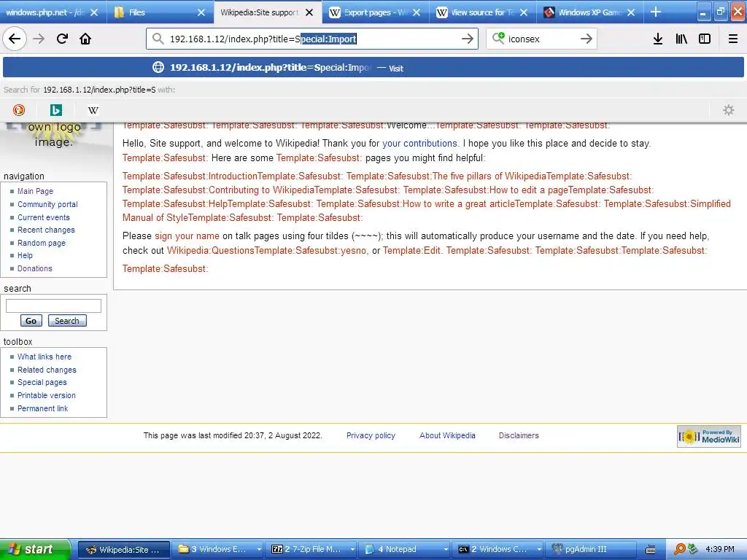Follow the your contributions link
Screen dimensions: 747x560
coord(419,144)
